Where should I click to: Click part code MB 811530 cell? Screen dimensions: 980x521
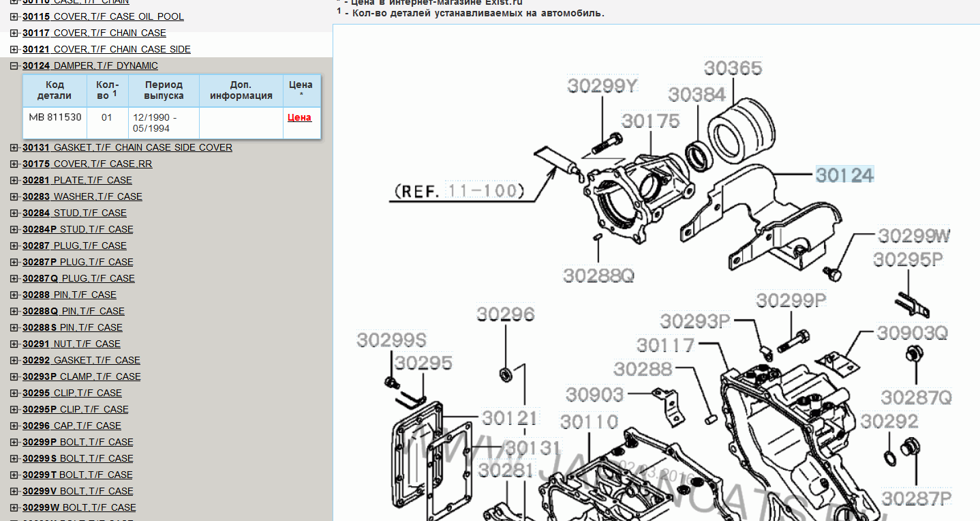[55, 117]
